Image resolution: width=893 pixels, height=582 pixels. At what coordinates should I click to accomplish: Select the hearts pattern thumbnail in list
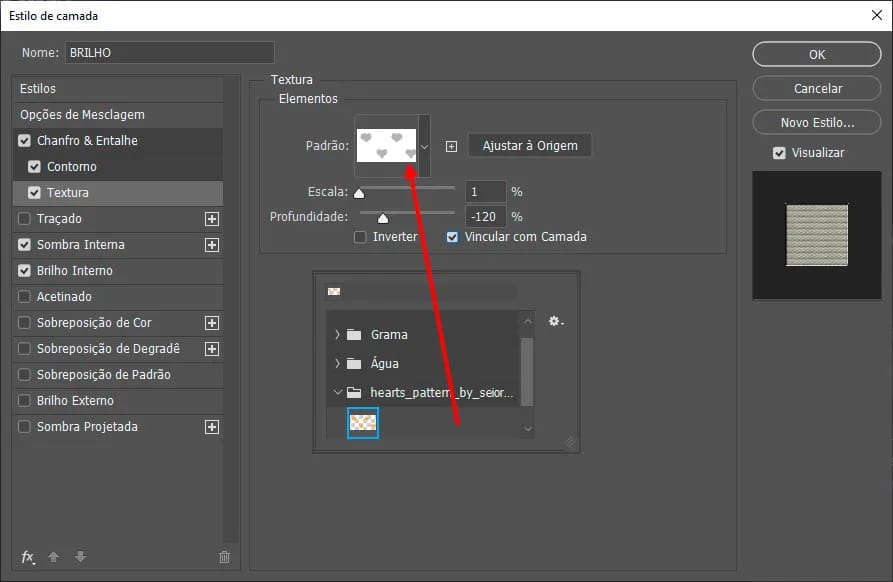(x=363, y=423)
